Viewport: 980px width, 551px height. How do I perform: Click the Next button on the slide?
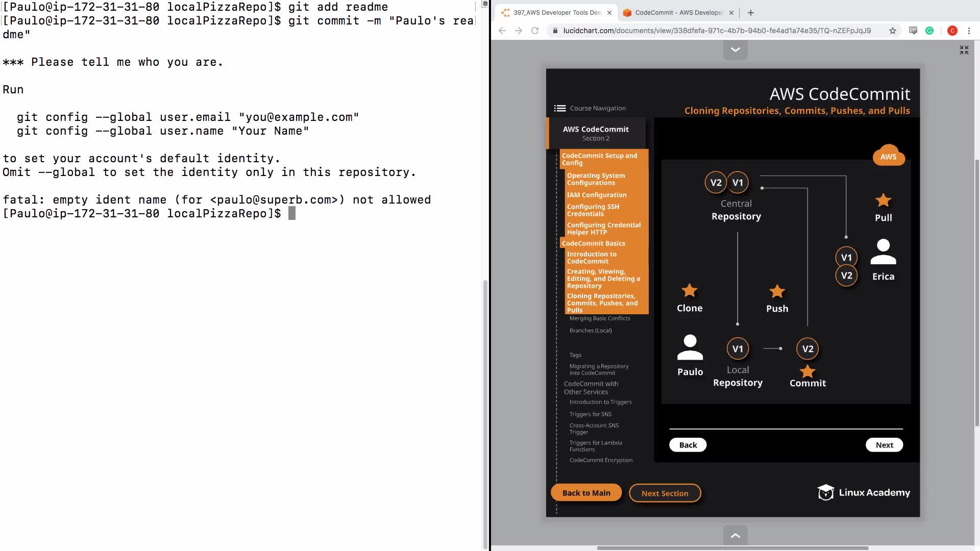884,445
